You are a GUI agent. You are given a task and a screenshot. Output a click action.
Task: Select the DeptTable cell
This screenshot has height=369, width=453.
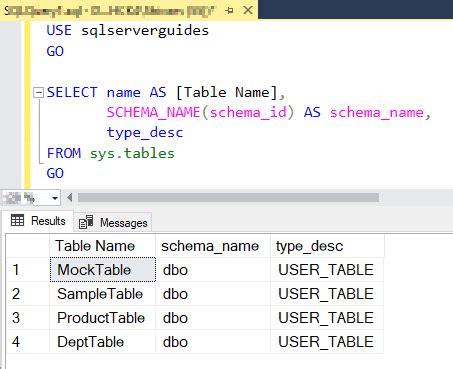click(x=103, y=342)
